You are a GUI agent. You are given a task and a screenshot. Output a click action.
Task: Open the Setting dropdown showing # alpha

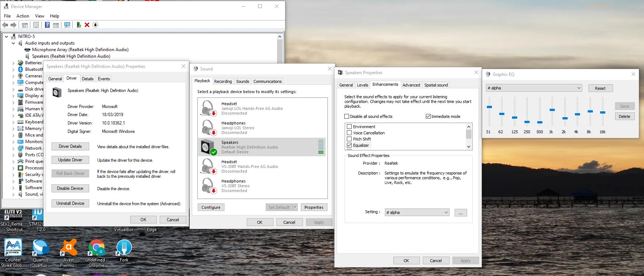(417, 212)
